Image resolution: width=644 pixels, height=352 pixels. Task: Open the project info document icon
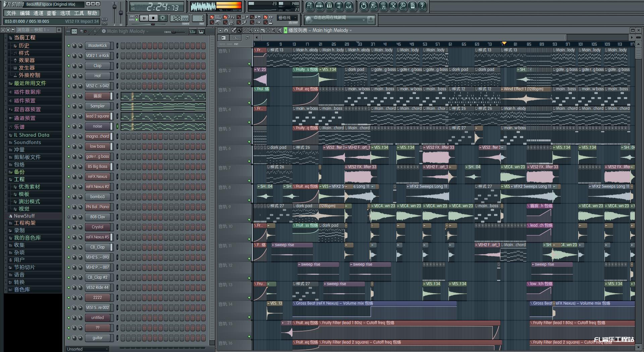412,6
